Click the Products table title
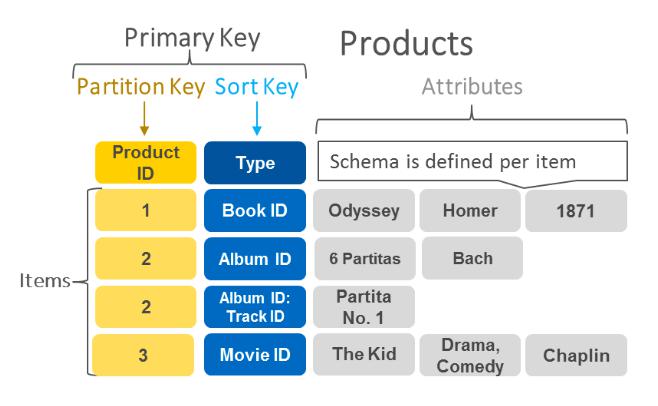 (x=405, y=43)
